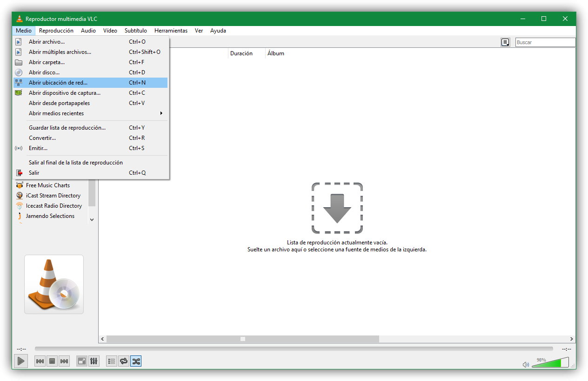This screenshot has width=588, height=381.
Task: Maximize the VLC window
Action: (544, 19)
